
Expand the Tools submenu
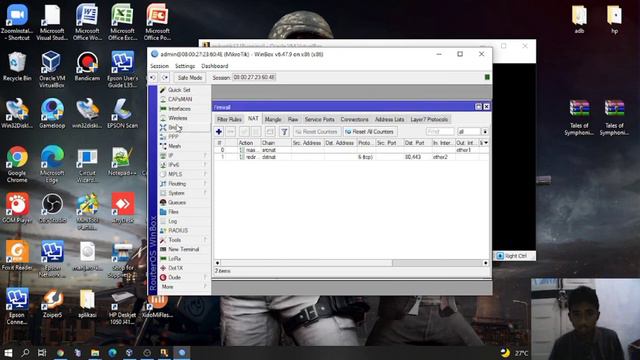click(184, 240)
